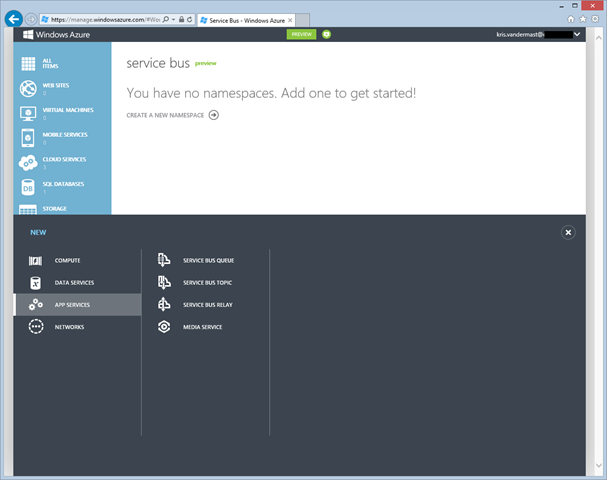Open the All Items grid icon

click(28, 63)
